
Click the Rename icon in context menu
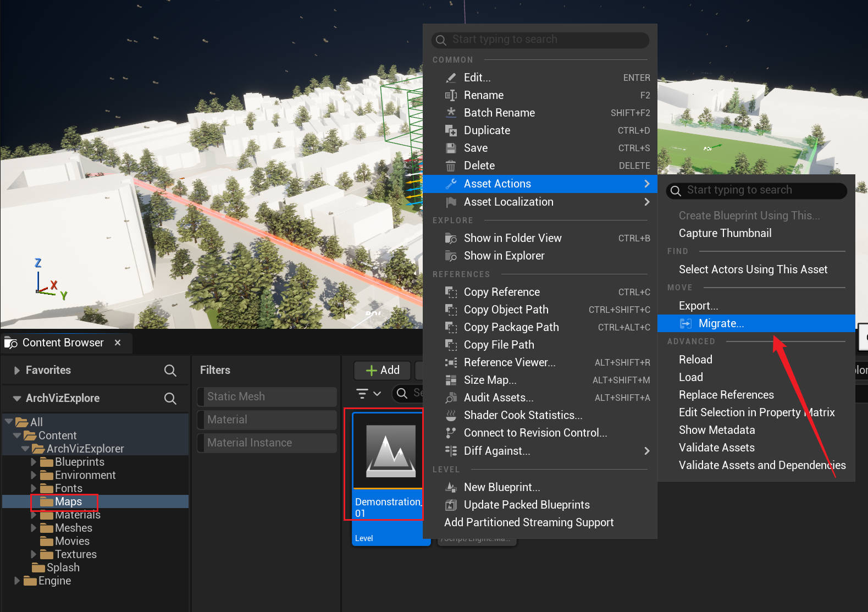(x=451, y=95)
